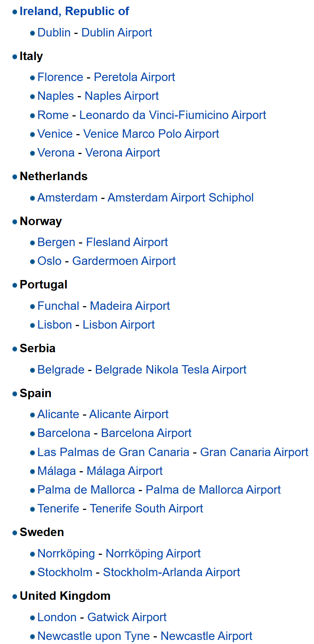314x644 pixels.
Task: Click the Verona Airport link
Action: [123, 153]
